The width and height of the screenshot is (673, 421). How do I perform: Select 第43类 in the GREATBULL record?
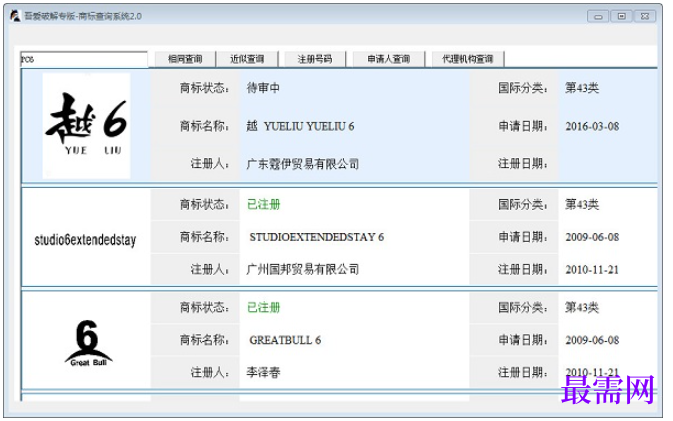coord(582,307)
